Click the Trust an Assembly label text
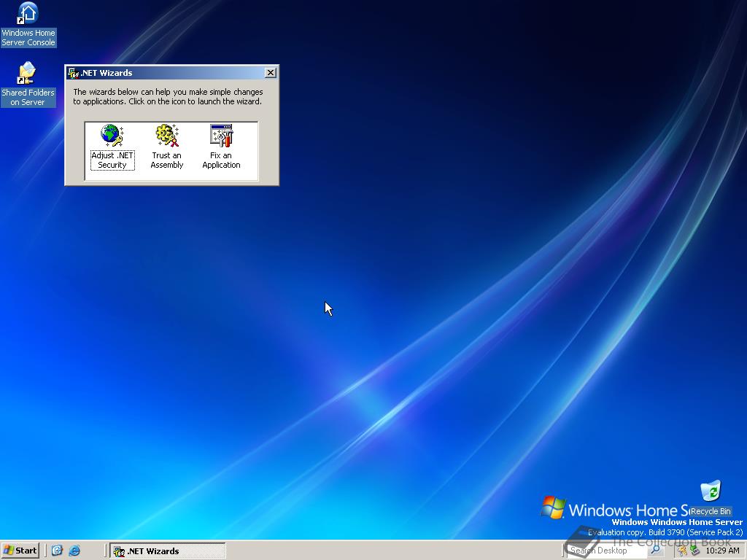Image resolution: width=747 pixels, height=560 pixels. tap(167, 160)
